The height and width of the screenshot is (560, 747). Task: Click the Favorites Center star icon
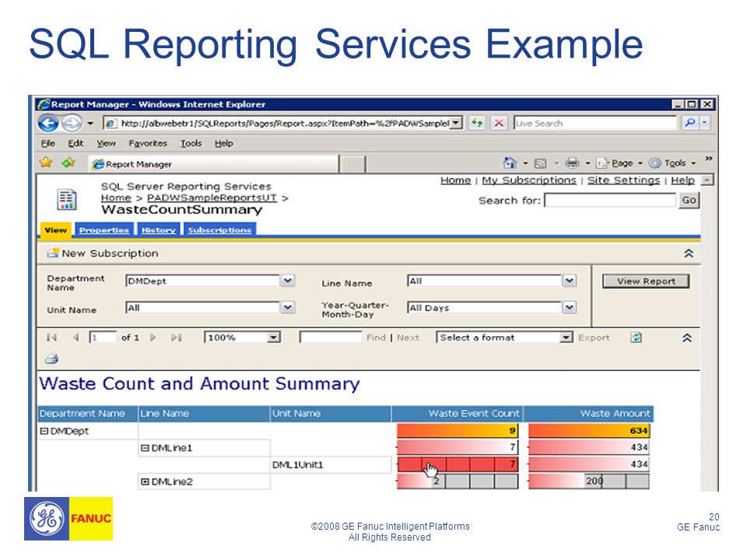[x=46, y=163]
